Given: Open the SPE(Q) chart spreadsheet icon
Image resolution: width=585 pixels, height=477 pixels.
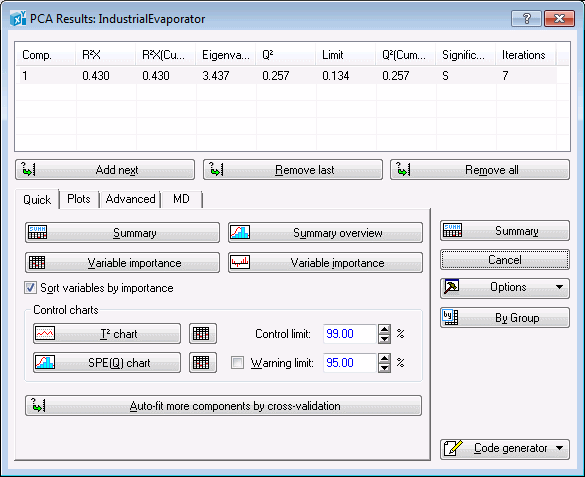Looking at the screenshot, I should (x=203, y=363).
